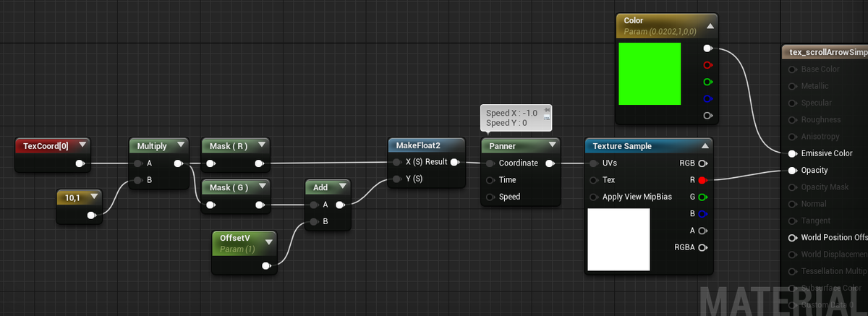Click the Multiply node output pin
868x316 pixels.
tap(178, 163)
